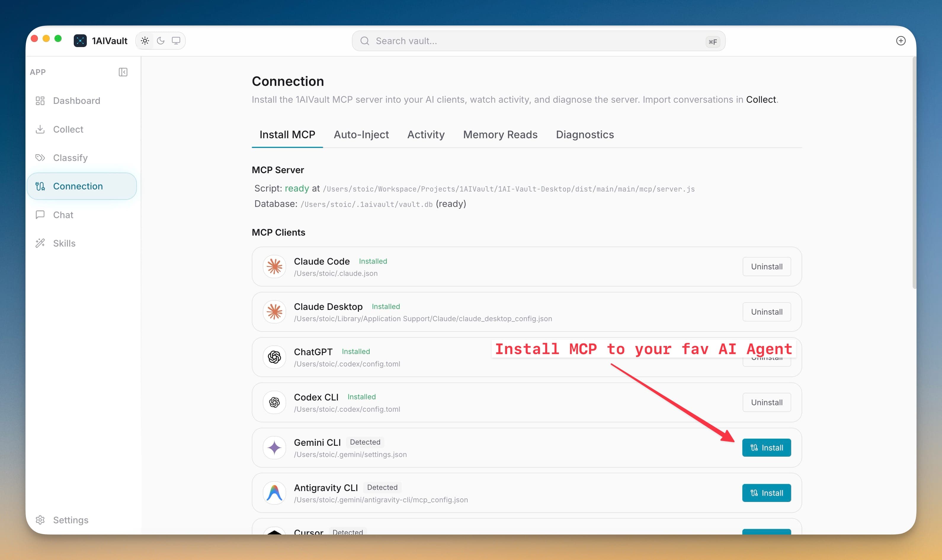Click the Claude Code Installed status
This screenshot has width=942, height=560.
point(373,261)
